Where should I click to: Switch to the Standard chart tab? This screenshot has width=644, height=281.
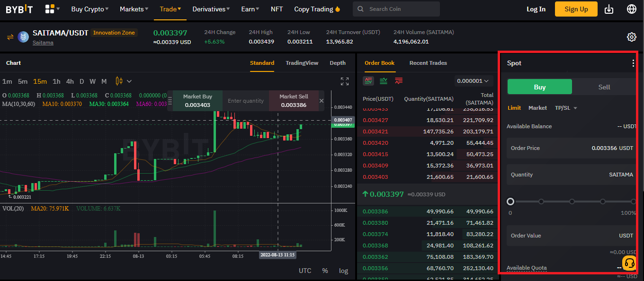click(262, 63)
